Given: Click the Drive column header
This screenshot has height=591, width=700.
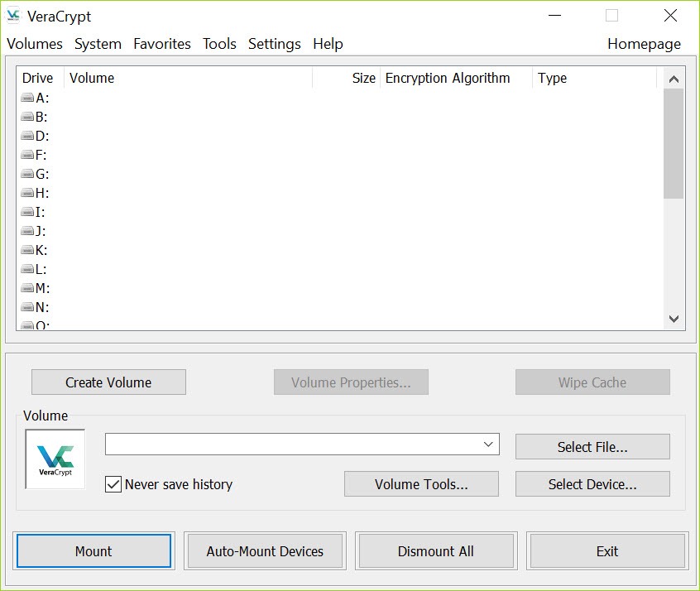Looking at the screenshot, I should [x=41, y=78].
